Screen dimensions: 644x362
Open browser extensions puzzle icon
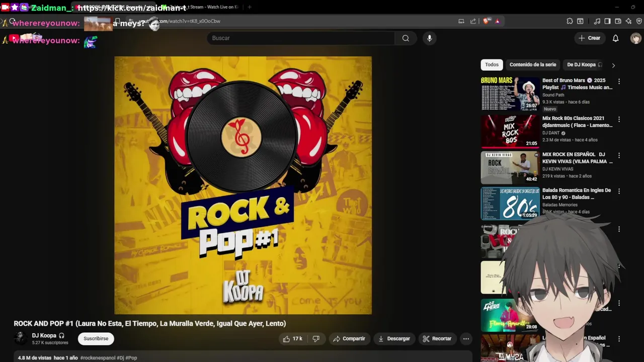click(x=570, y=21)
